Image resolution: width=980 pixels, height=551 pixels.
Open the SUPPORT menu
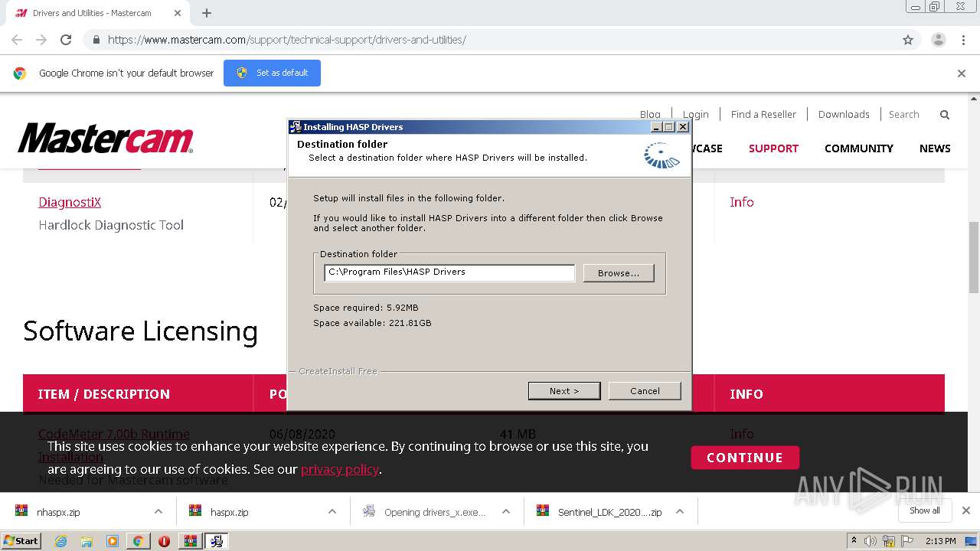point(773,148)
